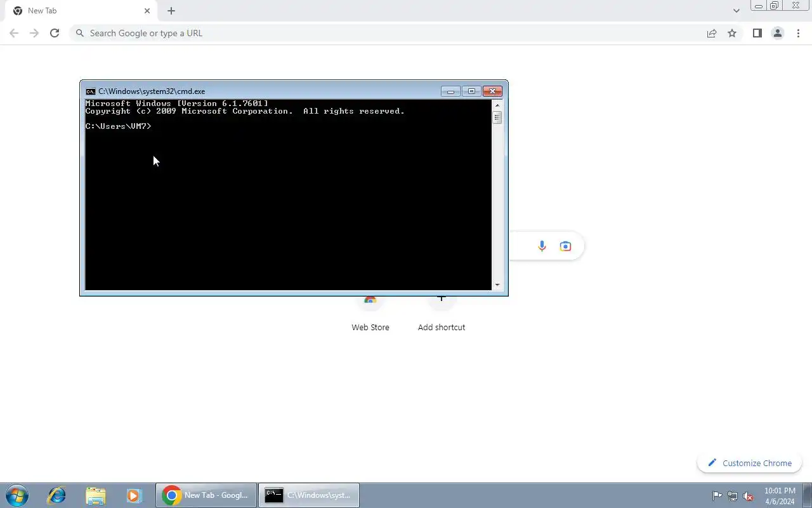Open Chrome's three-dot menu
Screen dimensions: 812x508
point(798,33)
